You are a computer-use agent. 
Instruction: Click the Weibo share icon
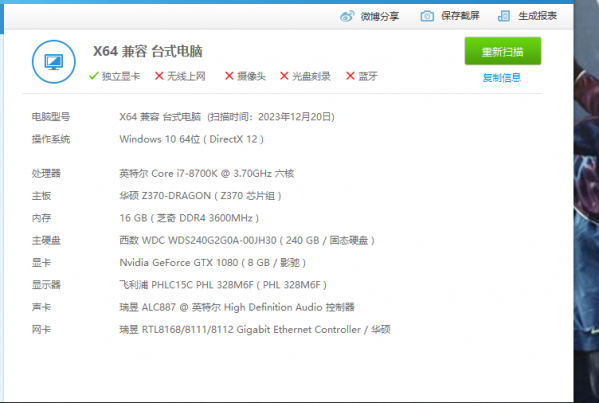(x=347, y=16)
